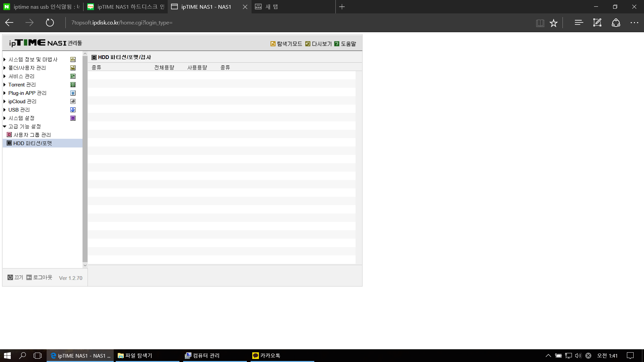
Task: Collapse 고급 기능 설정 tree node
Action: point(4,126)
